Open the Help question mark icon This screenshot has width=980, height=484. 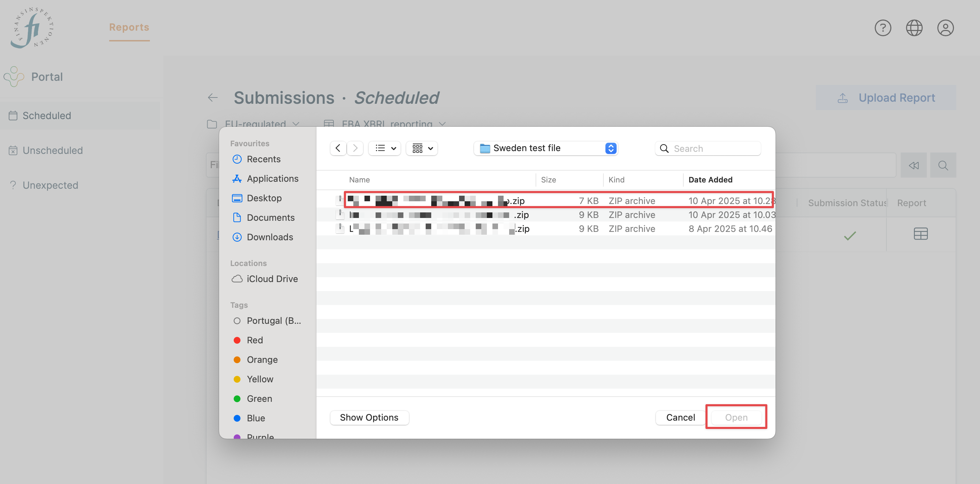[x=883, y=28]
